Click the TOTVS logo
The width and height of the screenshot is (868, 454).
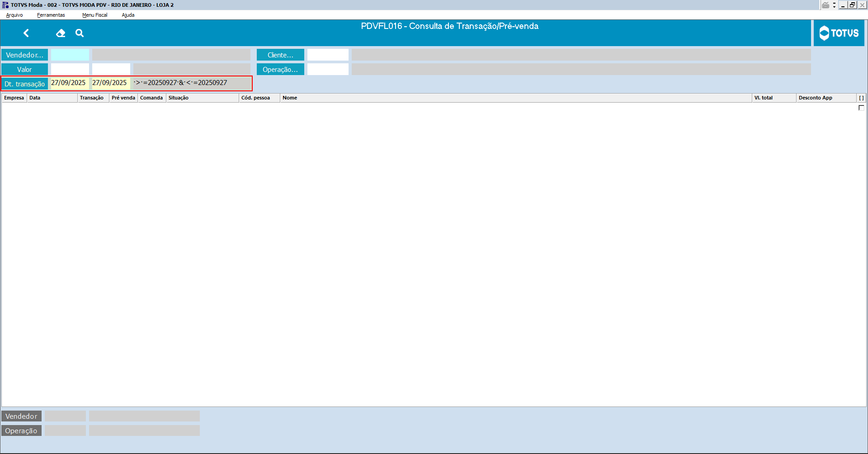click(x=839, y=33)
